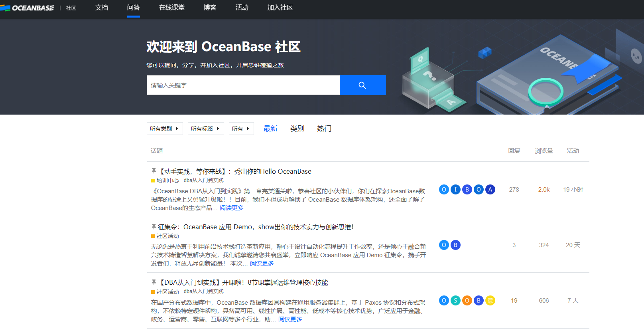Click the blue search magnifier button
The image size is (644, 329).
click(362, 85)
